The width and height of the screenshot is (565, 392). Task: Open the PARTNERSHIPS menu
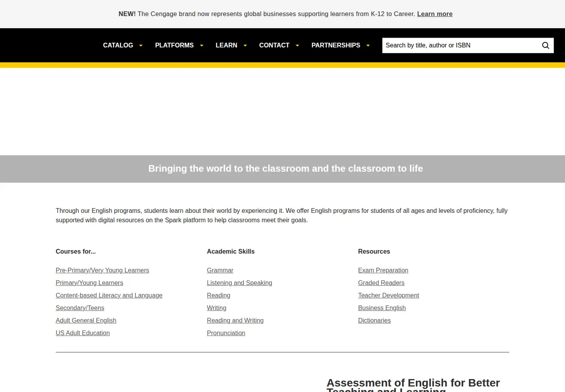[336, 45]
